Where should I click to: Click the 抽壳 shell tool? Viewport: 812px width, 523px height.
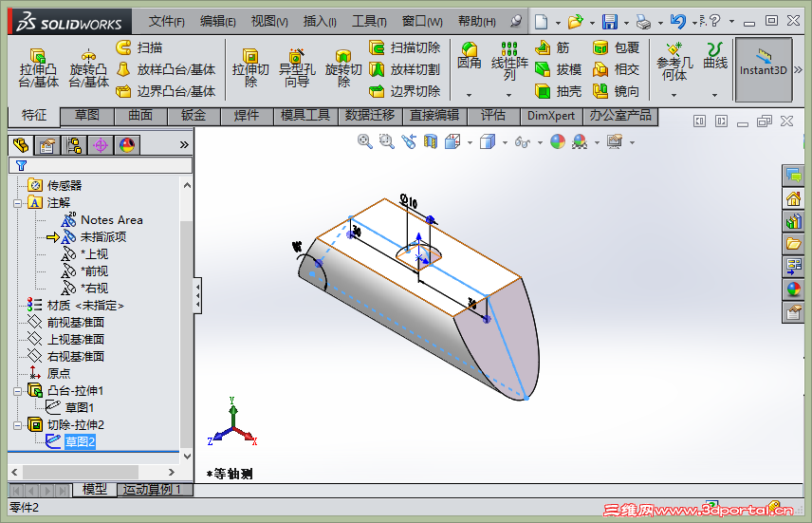pyautogui.click(x=558, y=91)
